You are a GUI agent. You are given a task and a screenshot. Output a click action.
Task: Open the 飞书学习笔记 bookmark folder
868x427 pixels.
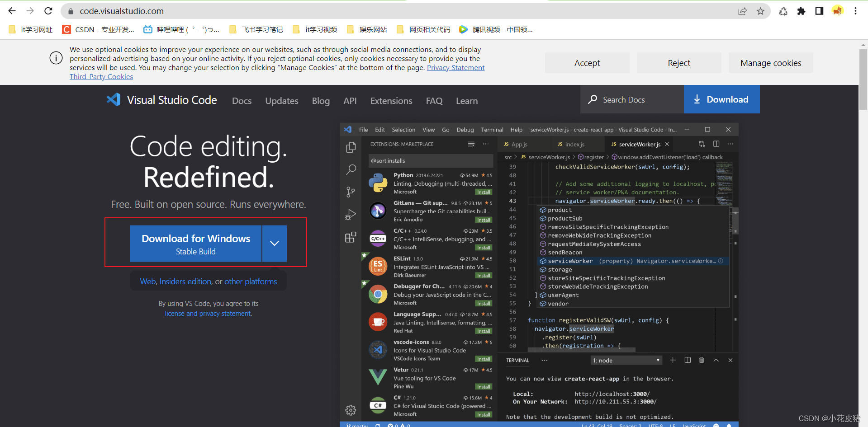click(256, 29)
